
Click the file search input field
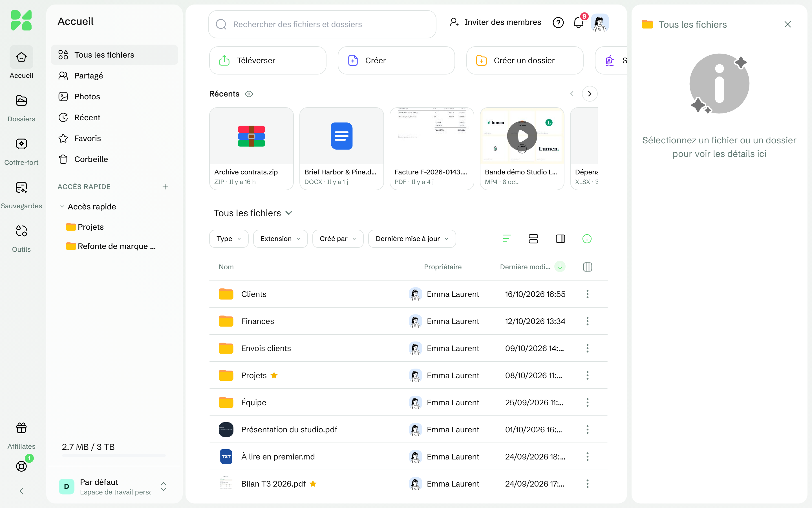click(x=322, y=24)
